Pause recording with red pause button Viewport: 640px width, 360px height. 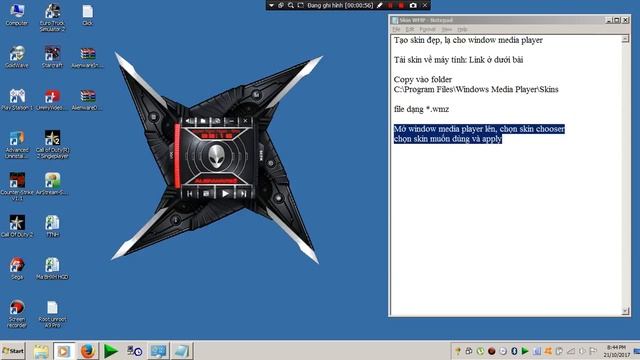390,5
